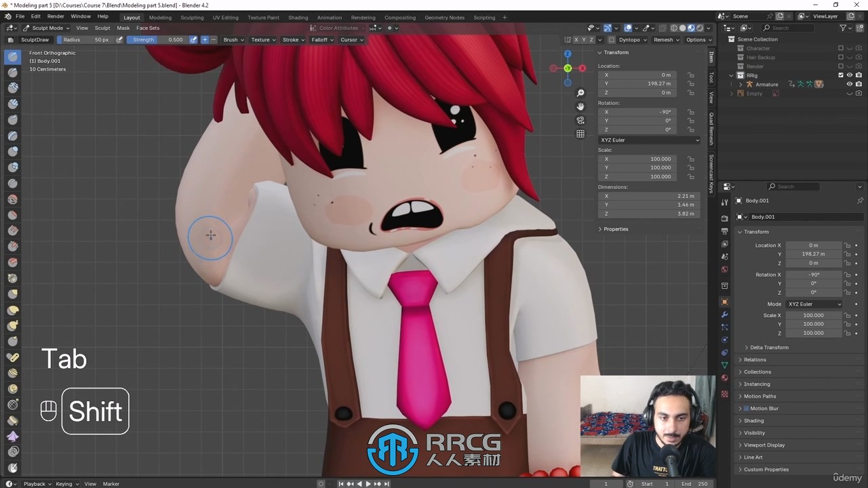Open the Brush settings dropdown
The image size is (868, 488).
233,39
